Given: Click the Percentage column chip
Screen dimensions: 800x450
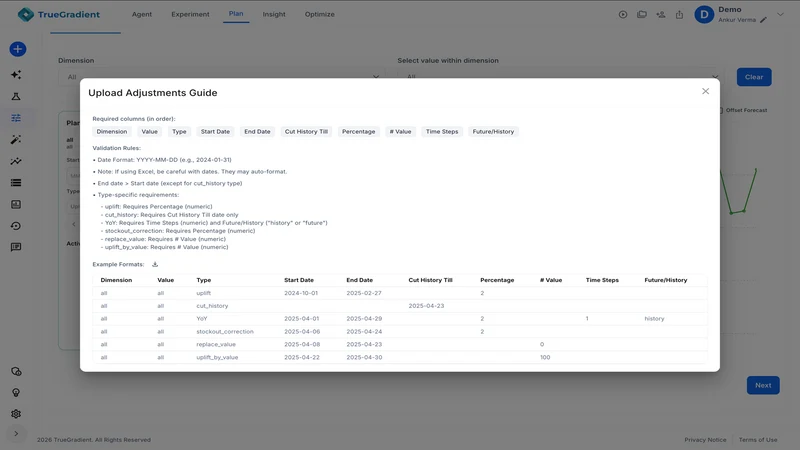Looking at the screenshot, I should click(358, 132).
